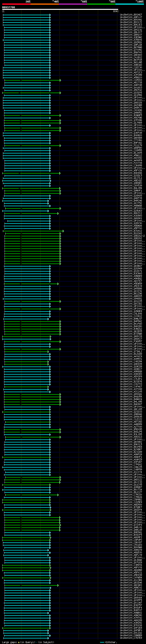Select hit label UniRef100_Q8LGI7
This screenshot has height=644, width=146.
tap(131, 32)
